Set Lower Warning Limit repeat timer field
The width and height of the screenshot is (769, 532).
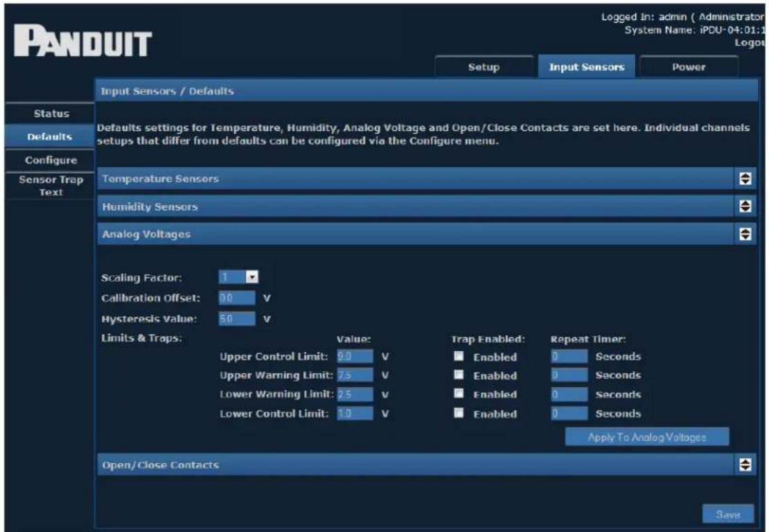569,394
